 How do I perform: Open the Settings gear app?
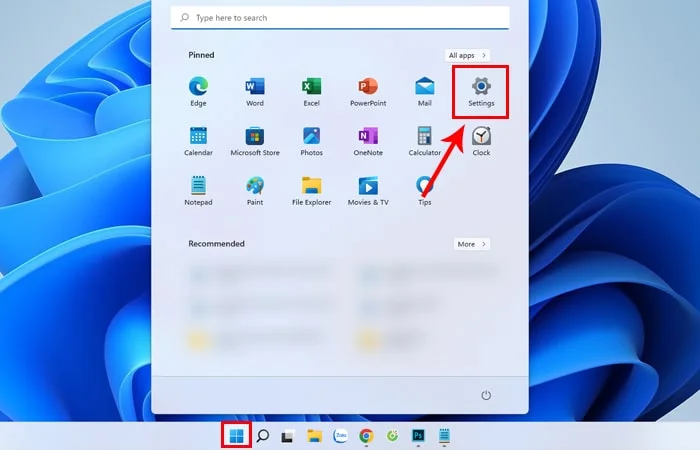point(481,92)
